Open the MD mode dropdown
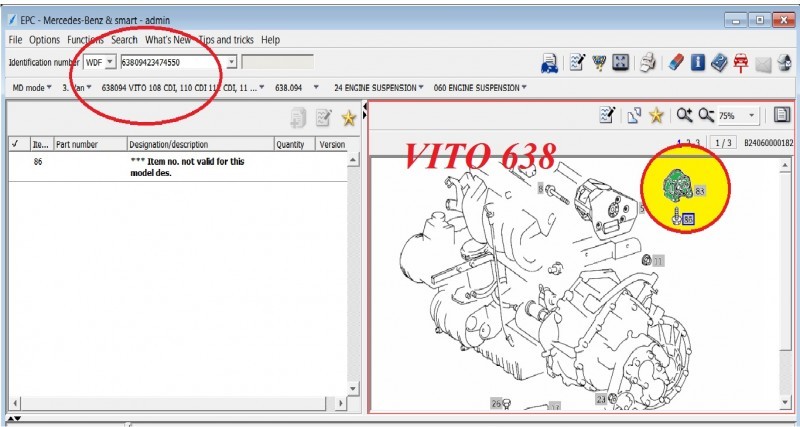Viewport: 800px width, 427px height. pyautogui.click(x=32, y=88)
